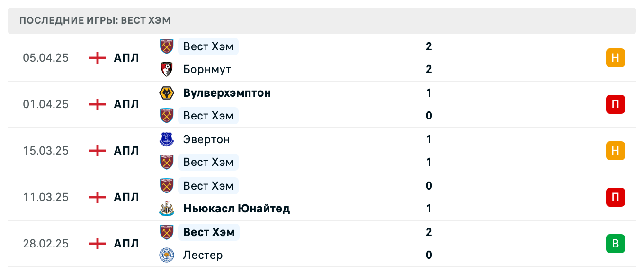Click the Вест Хэм label in the first row
Viewport: 644px width, 274px height.
coord(208,46)
